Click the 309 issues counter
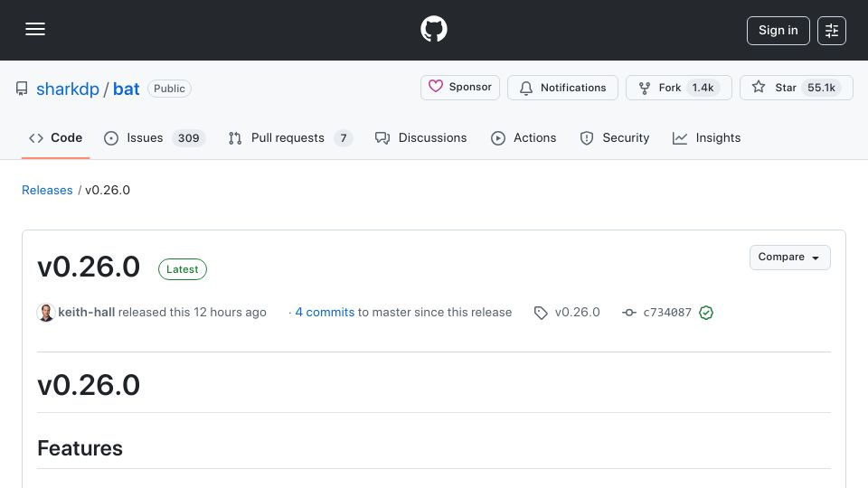 (x=188, y=137)
